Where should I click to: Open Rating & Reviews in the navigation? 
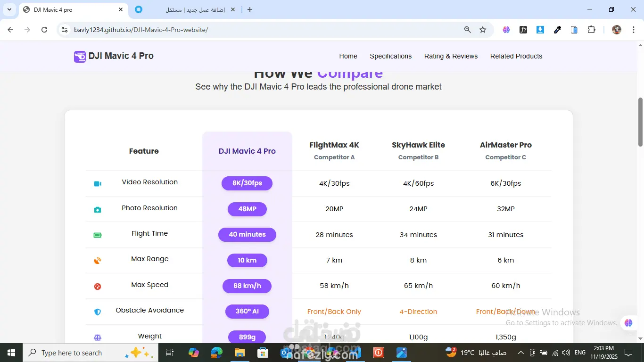(451, 56)
